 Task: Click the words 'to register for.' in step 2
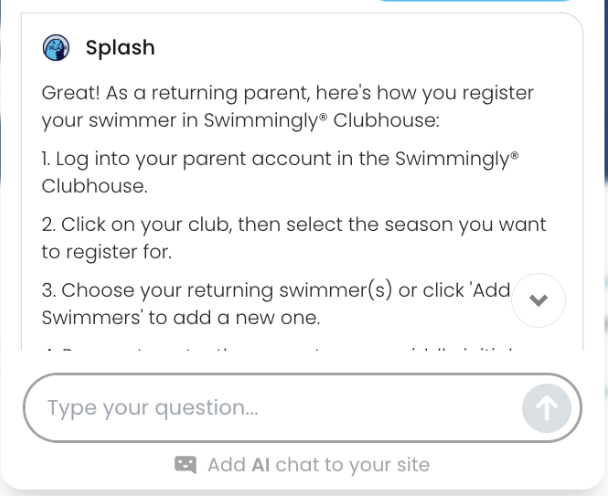106,252
